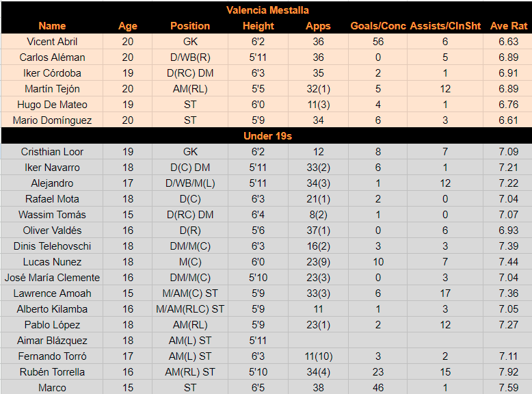The height and width of the screenshot is (394, 532).
Task: Click the Age column header
Action: click(x=127, y=26)
